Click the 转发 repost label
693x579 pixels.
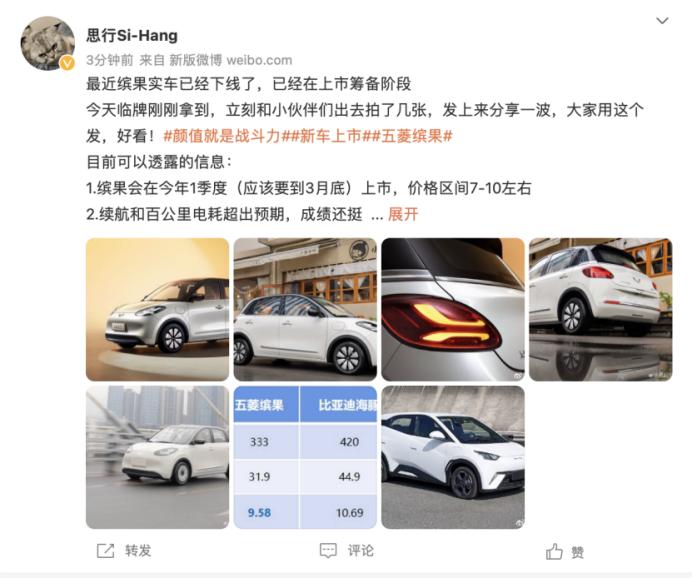[x=138, y=551]
